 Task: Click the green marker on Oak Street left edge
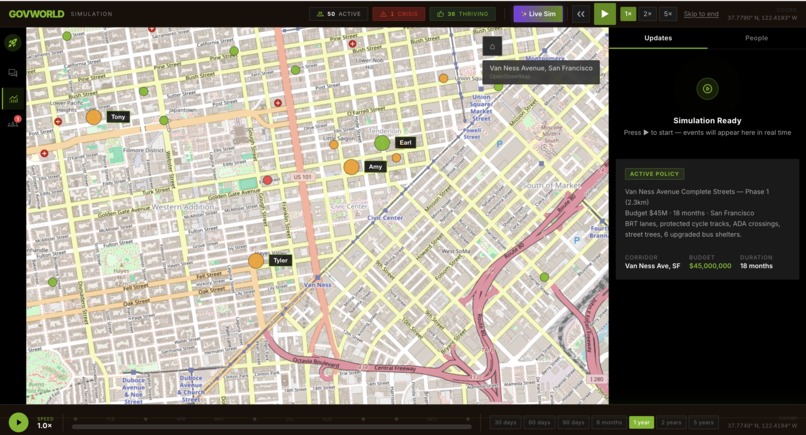pyautogui.click(x=52, y=282)
